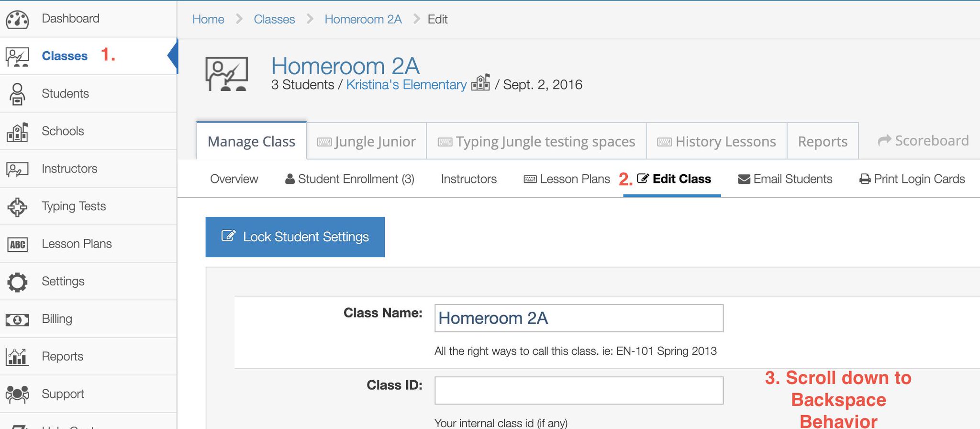
Task: Switch to the Manage Class tab
Action: (251, 141)
